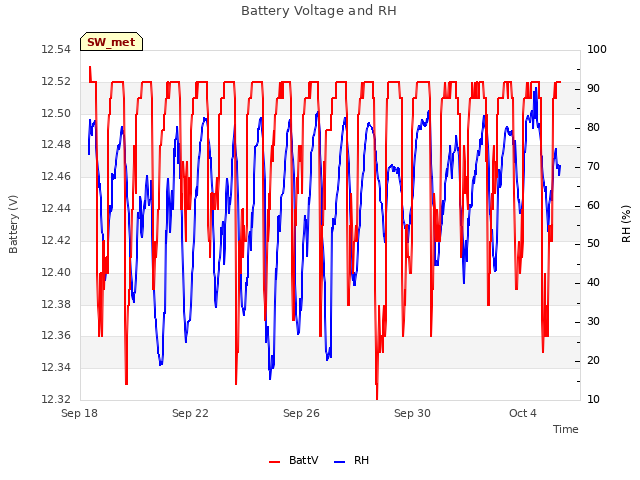This screenshot has width=640, height=480.
Task: Select the Sep 30 tick label
Action: click(x=412, y=413)
